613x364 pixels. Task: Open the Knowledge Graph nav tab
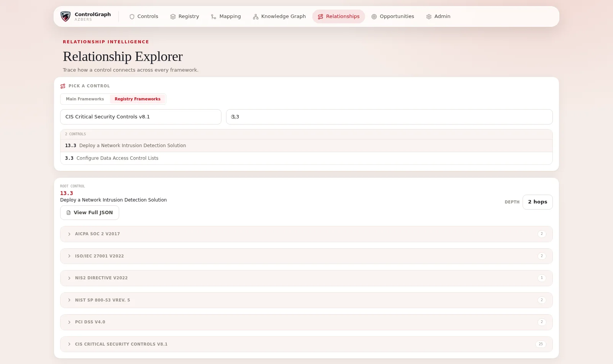pos(279,16)
